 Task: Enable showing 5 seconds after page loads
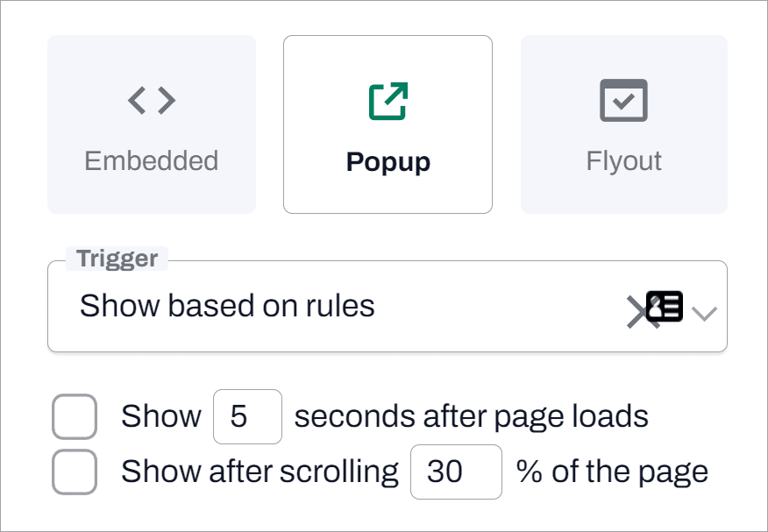(x=75, y=416)
